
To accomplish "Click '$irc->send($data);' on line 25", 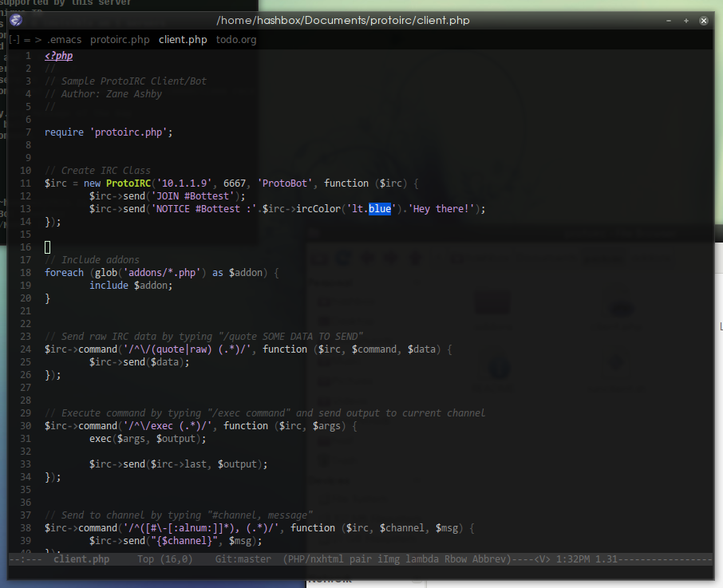I will coord(140,362).
